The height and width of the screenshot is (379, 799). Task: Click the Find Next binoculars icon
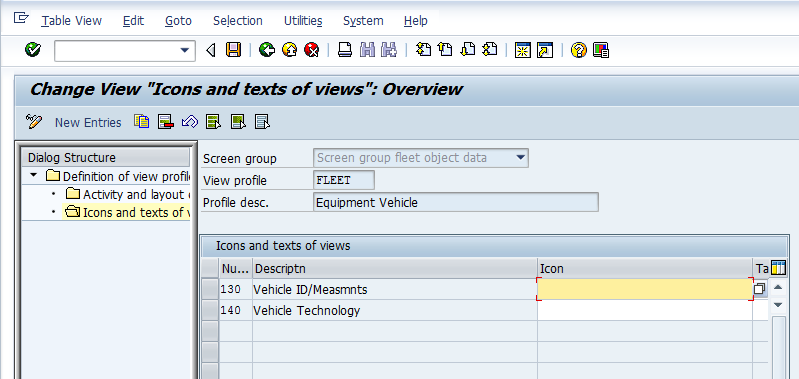[x=389, y=50]
